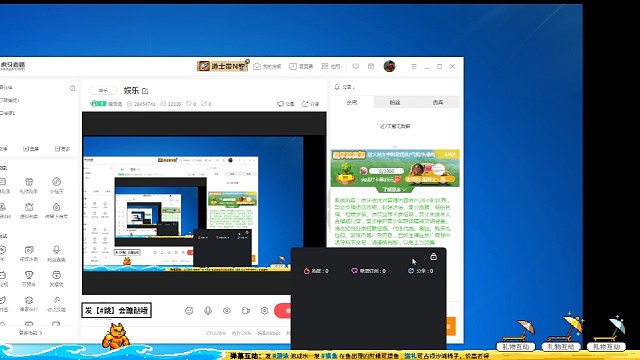
Task: Click the room ID number under title
Action: point(141,104)
